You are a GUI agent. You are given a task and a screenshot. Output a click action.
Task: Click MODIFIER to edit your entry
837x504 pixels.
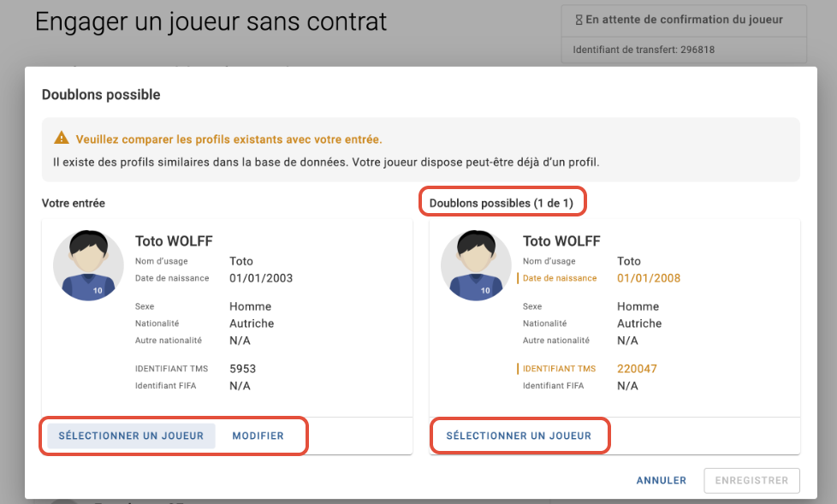click(258, 436)
